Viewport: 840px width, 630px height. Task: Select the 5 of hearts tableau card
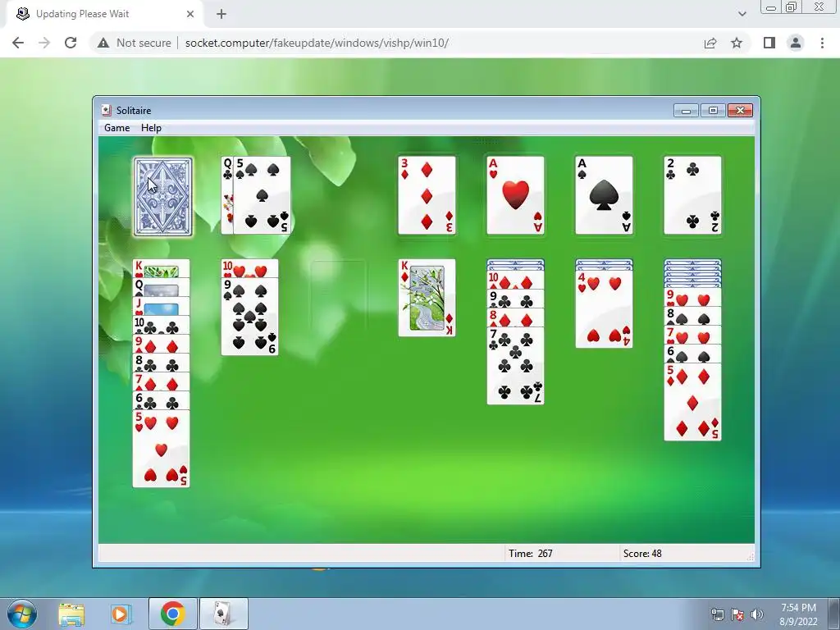(x=162, y=449)
